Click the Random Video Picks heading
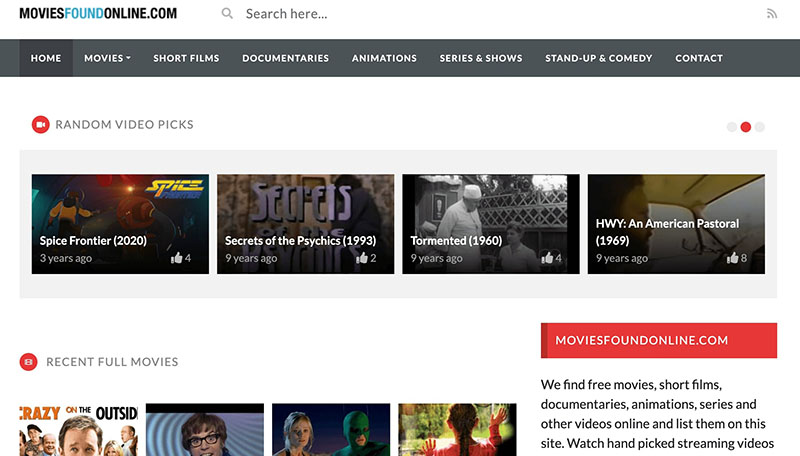The height and width of the screenshot is (456, 800). tap(124, 124)
